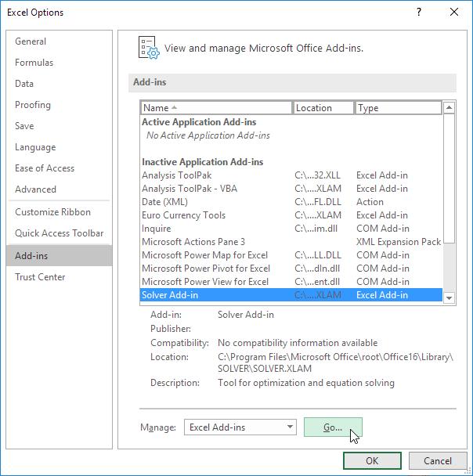Open the Proofing options category
Image resolution: width=473 pixels, height=476 pixels.
pyautogui.click(x=60, y=105)
